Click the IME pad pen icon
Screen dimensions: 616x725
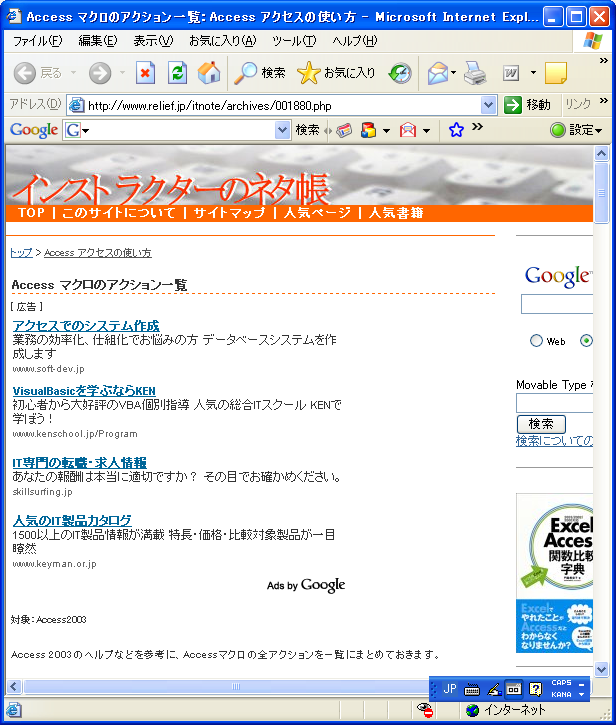[493, 690]
